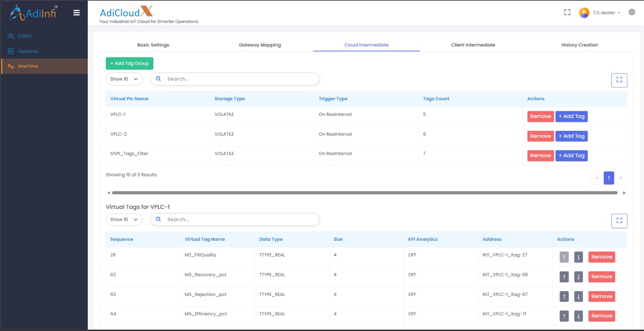Screen dimensions: 644x331
Task: Move M5_Efficiency_pct tag down with arrow icon
Action: (x=578, y=316)
